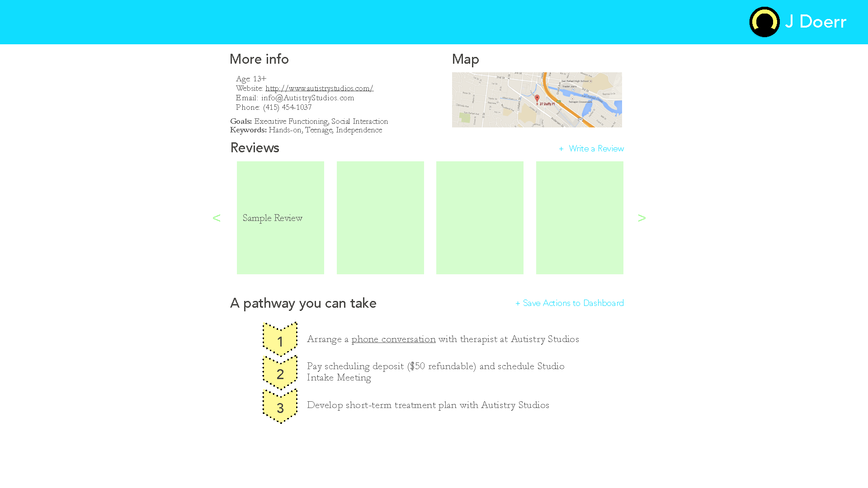Select the More info section
868x488 pixels.
point(259,60)
